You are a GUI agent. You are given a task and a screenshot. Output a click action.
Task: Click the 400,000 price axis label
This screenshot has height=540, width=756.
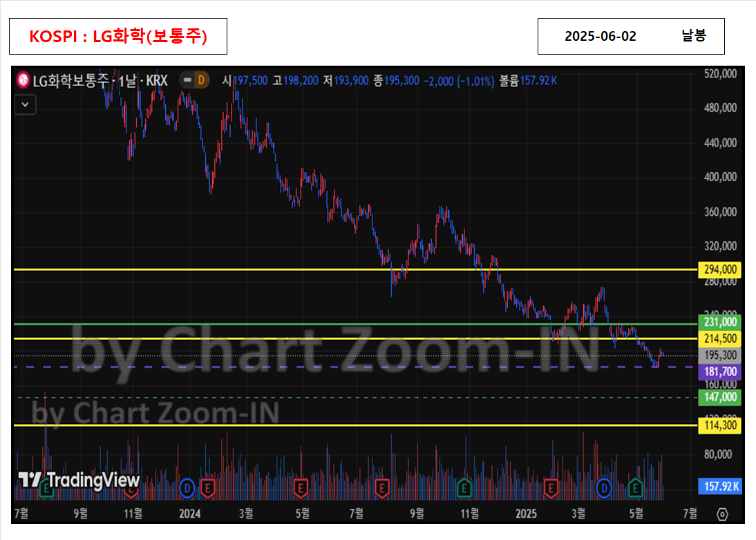(720, 177)
